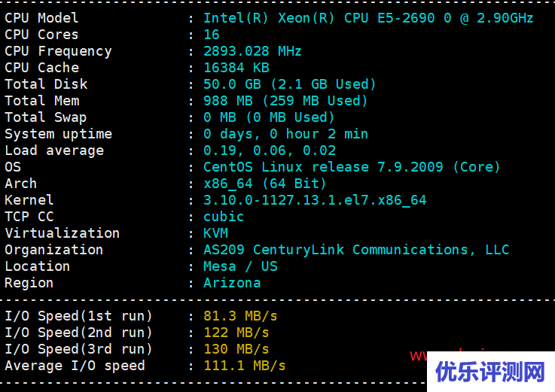
Task: Select the 'I/O Speed(1st run)' label
Action: point(78,316)
